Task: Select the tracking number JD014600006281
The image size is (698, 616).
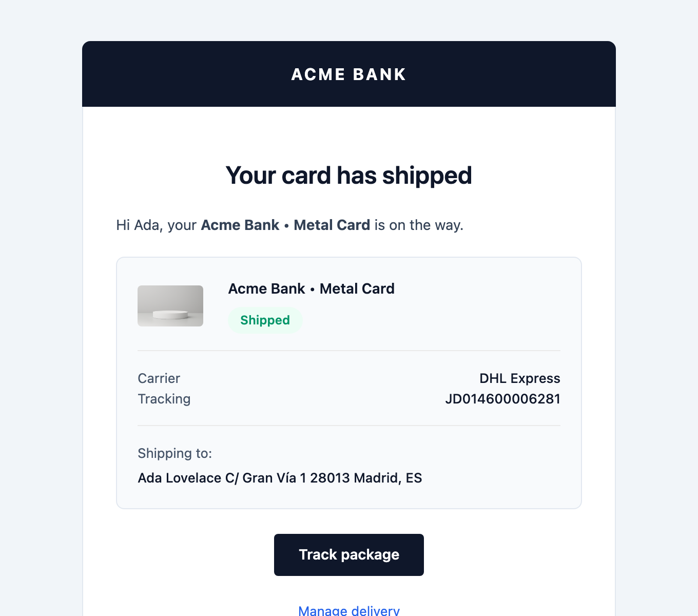Action: coord(503,399)
